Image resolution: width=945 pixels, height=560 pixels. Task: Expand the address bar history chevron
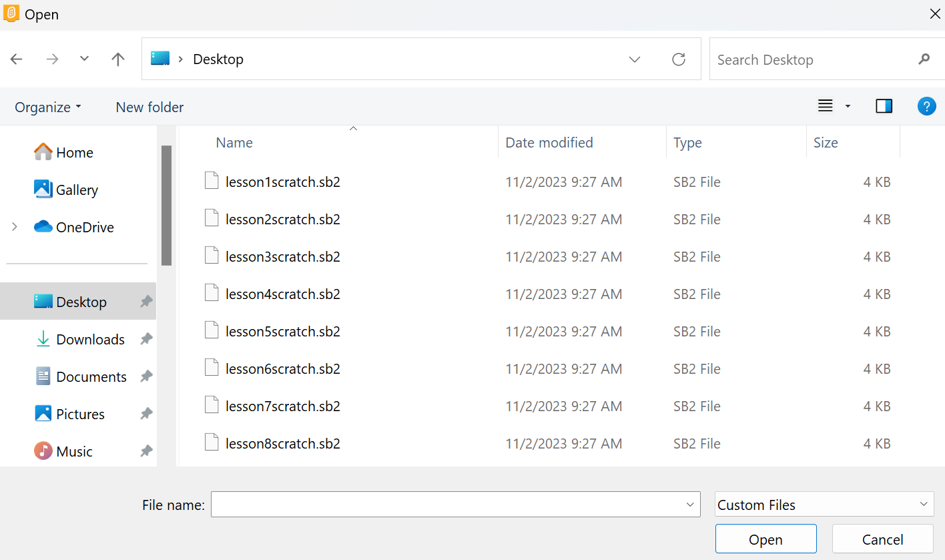click(x=635, y=59)
